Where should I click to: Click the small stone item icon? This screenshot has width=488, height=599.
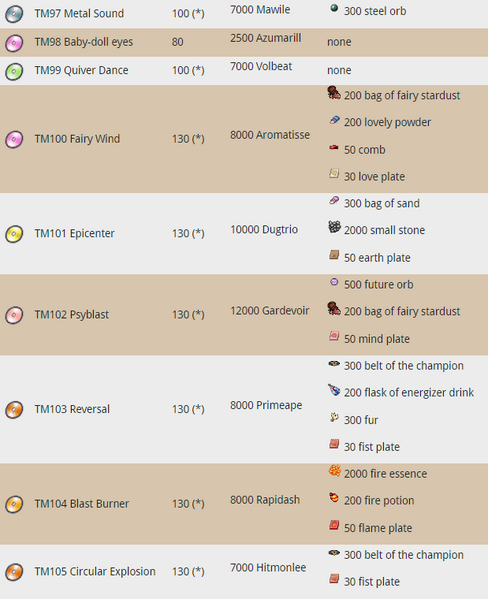point(334,227)
